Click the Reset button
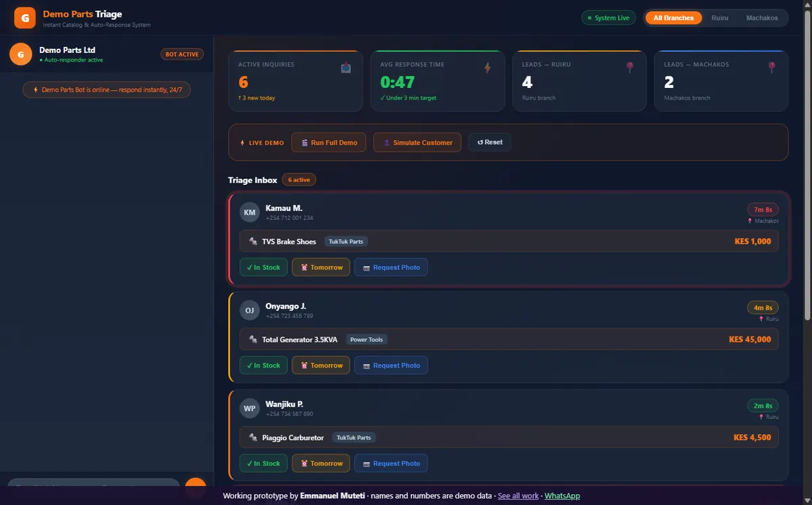This screenshot has height=505, width=812. pyautogui.click(x=490, y=143)
